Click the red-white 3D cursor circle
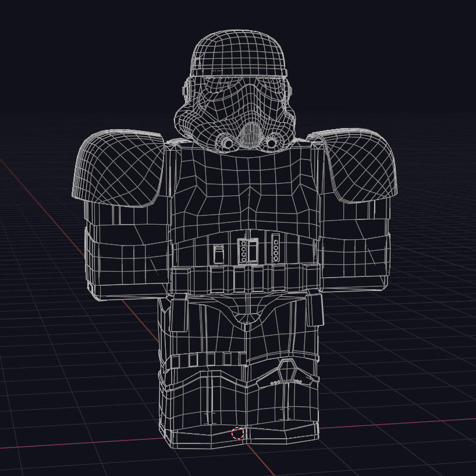 pyautogui.click(x=237, y=433)
